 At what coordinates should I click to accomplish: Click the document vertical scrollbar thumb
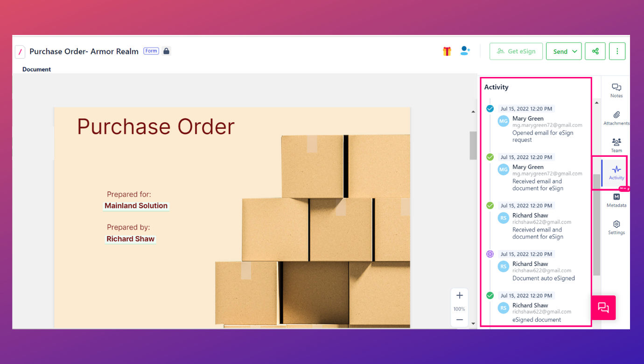473,145
